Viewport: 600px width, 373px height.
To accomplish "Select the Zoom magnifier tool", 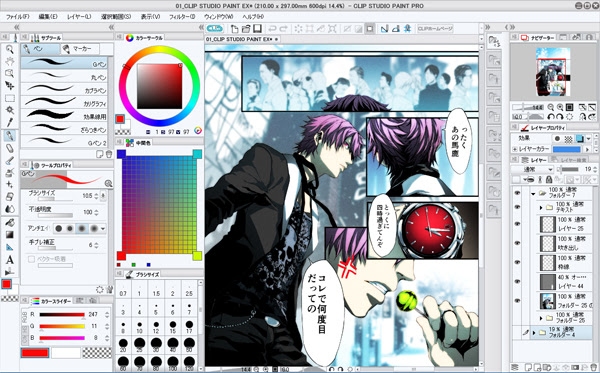I will click(10, 49).
